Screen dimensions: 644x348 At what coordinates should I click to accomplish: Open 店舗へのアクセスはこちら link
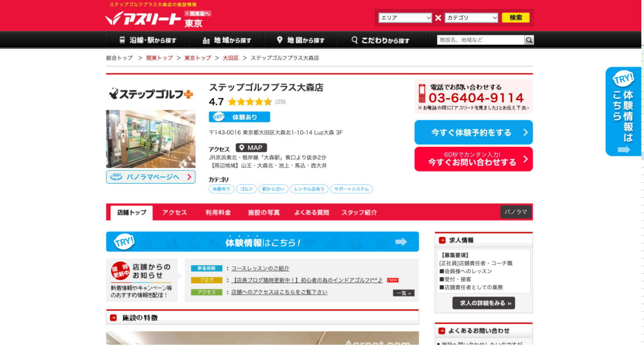279,292
